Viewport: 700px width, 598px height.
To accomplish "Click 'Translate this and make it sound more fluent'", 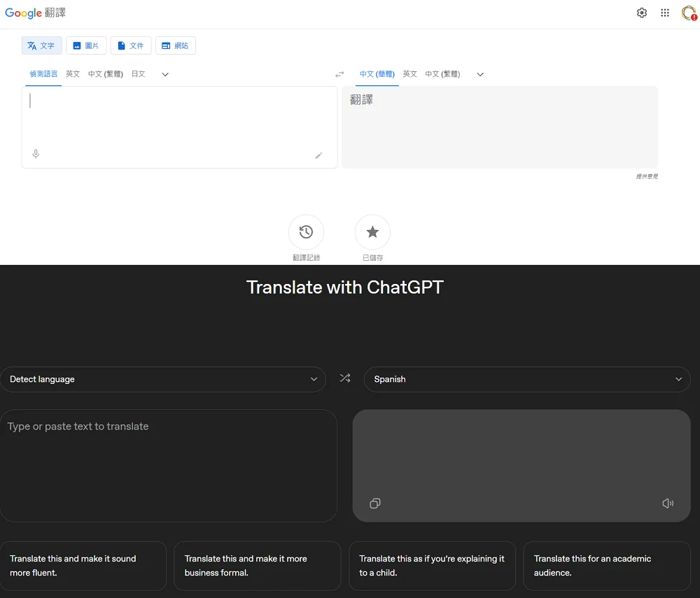I will click(83, 565).
